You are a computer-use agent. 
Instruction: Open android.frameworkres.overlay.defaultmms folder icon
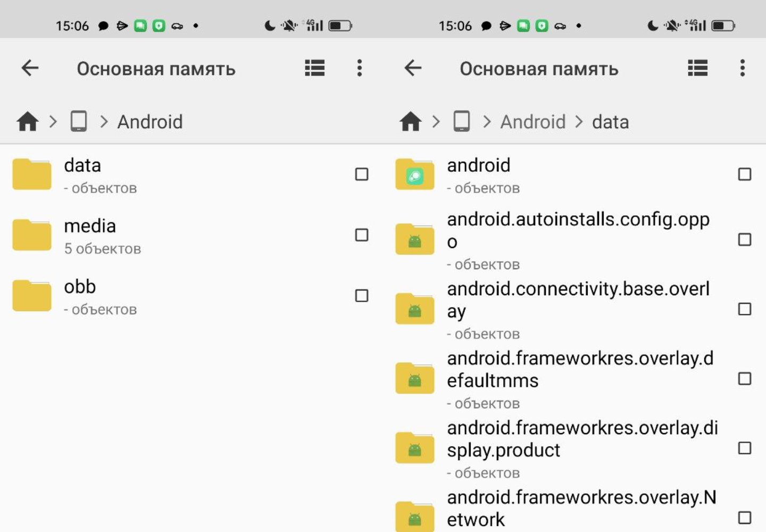pyautogui.click(x=415, y=378)
